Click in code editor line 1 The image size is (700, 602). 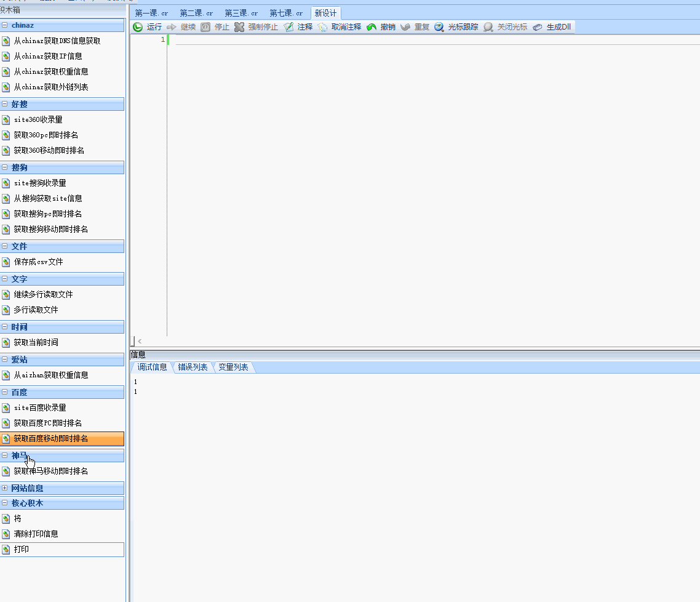click(x=369, y=39)
